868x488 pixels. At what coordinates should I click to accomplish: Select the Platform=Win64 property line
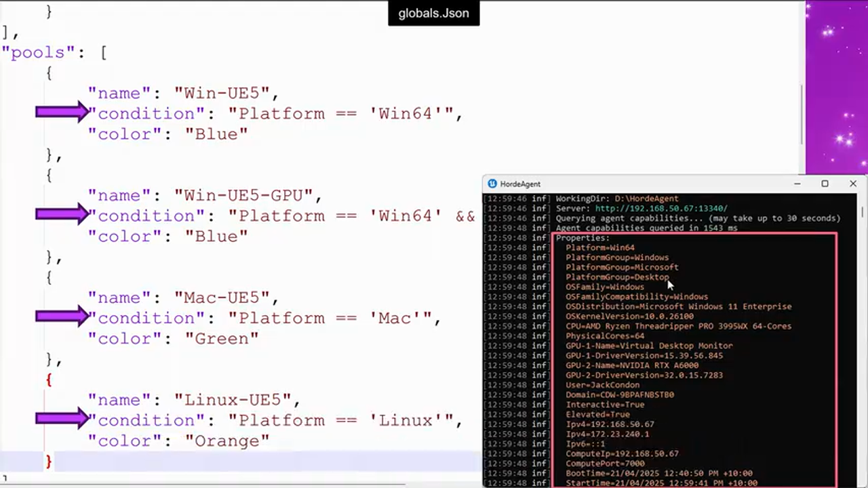click(599, 247)
